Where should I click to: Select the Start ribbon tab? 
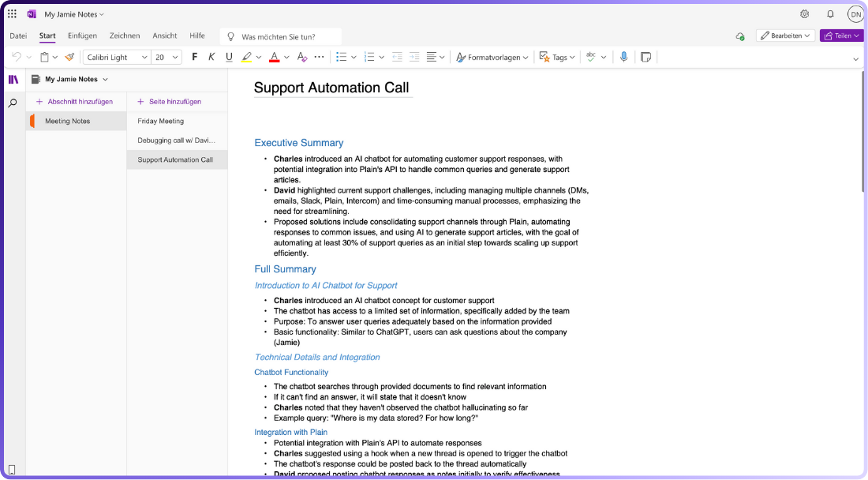(47, 36)
